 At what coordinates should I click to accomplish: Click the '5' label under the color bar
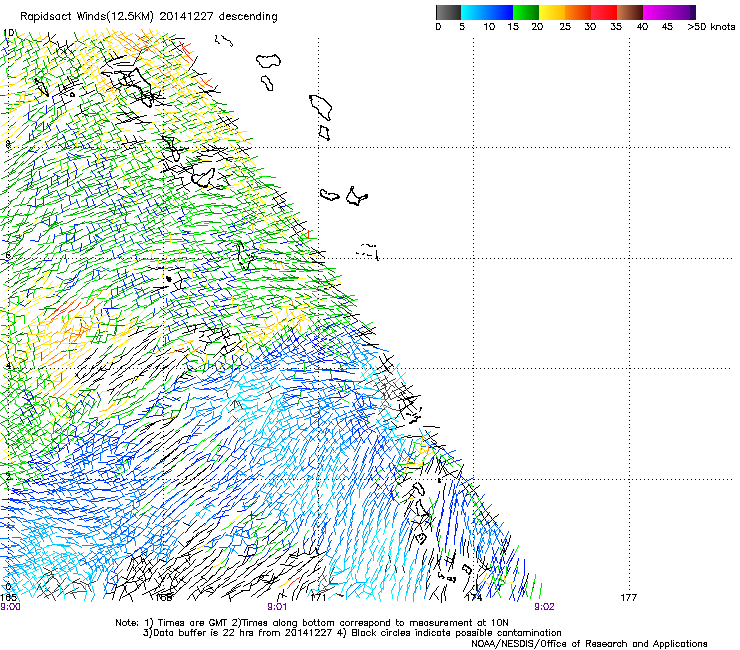tap(462, 27)
